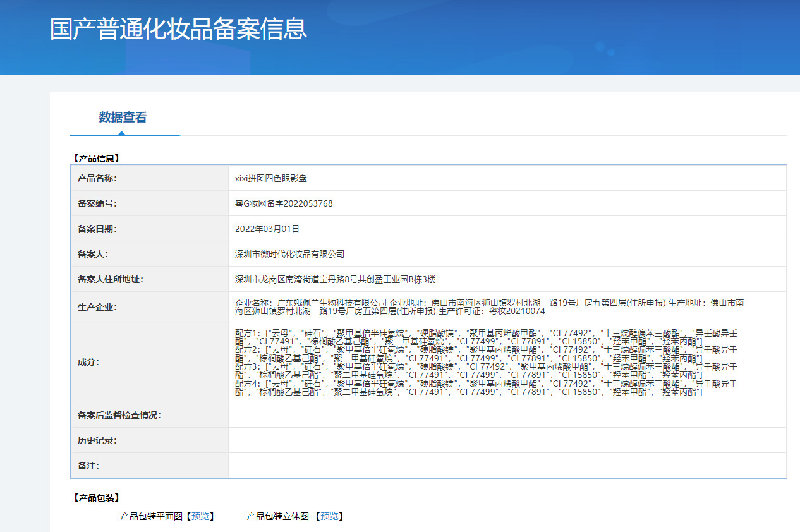Click the 备注 row label
Screen dimensions: 800x532
88,466
